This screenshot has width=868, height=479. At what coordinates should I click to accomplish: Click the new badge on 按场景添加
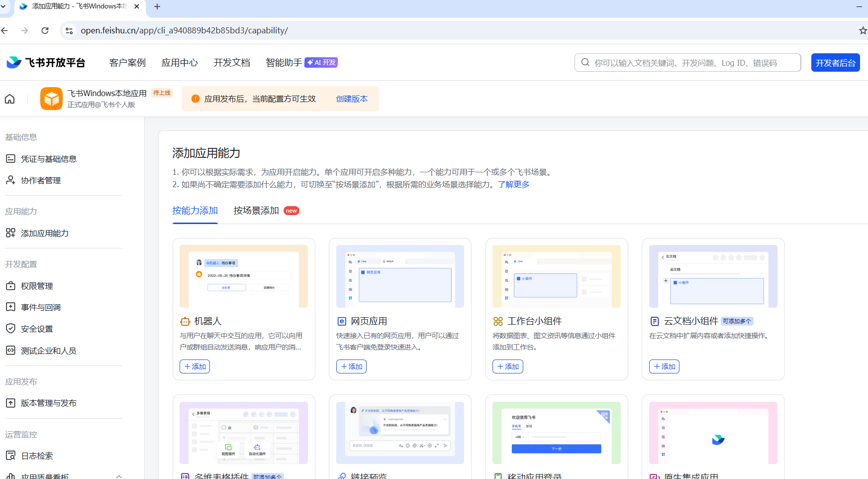pyautogui.click(x=291, y=211)
